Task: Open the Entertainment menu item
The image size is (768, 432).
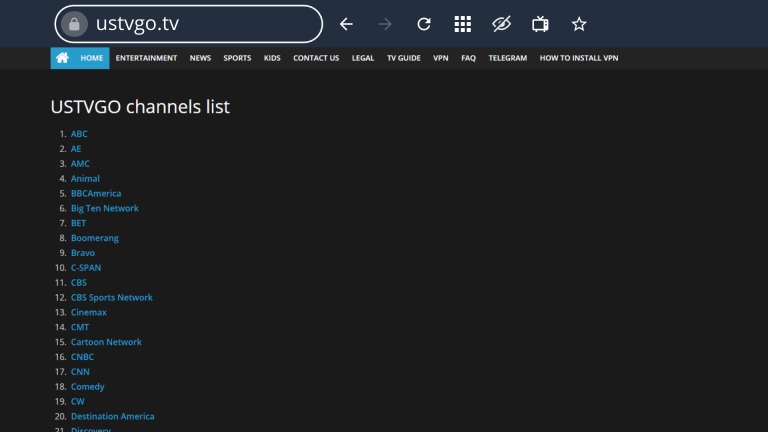Action: pyautogui.click(x=146, y=58)
